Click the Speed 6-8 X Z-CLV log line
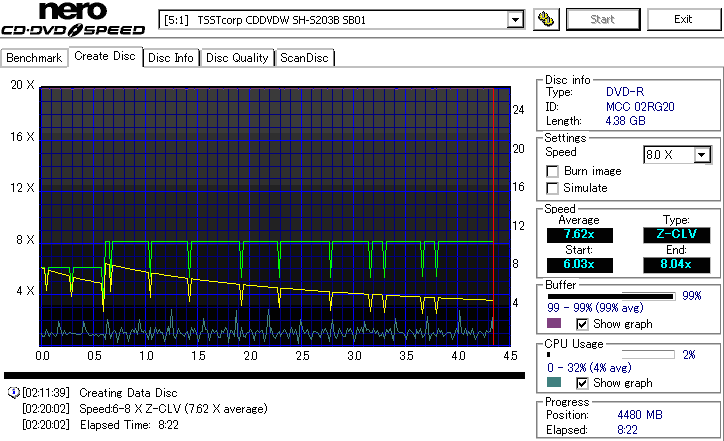Screen dimensions: 724x441 (176, 408)
